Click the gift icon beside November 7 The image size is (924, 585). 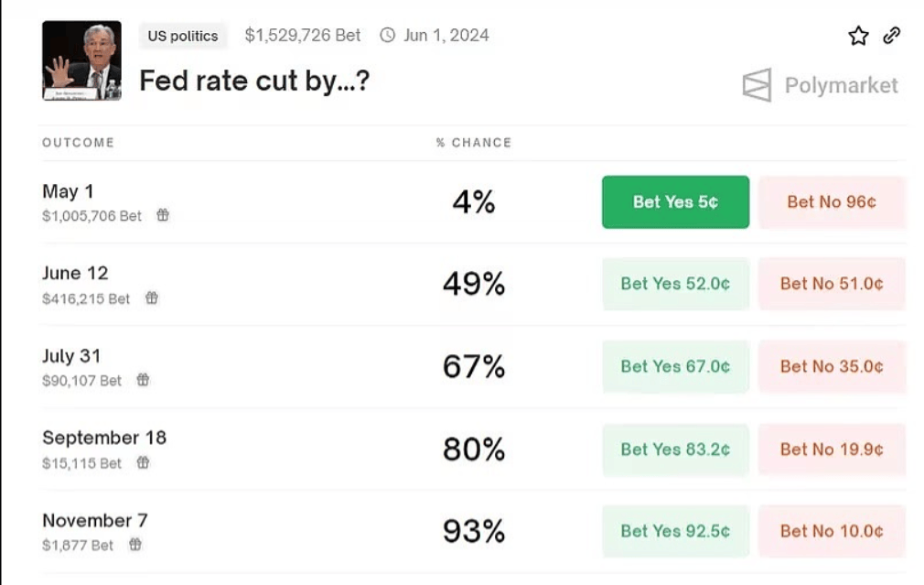pos(135,545)
